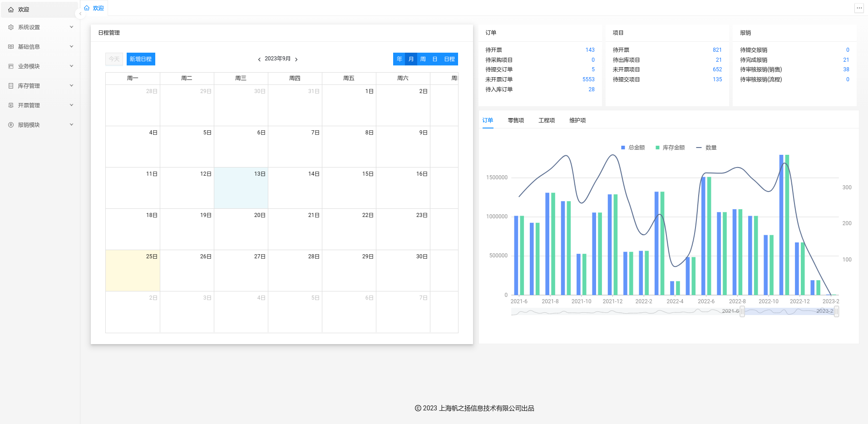The image size is (868, 424).
Task: Expand the 开票管理 menu chevron
Action: (71, 105)
